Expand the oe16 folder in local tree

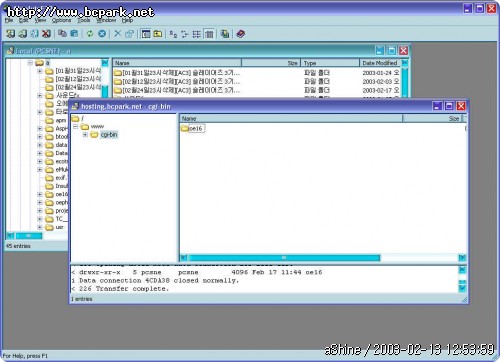[40, 194]
